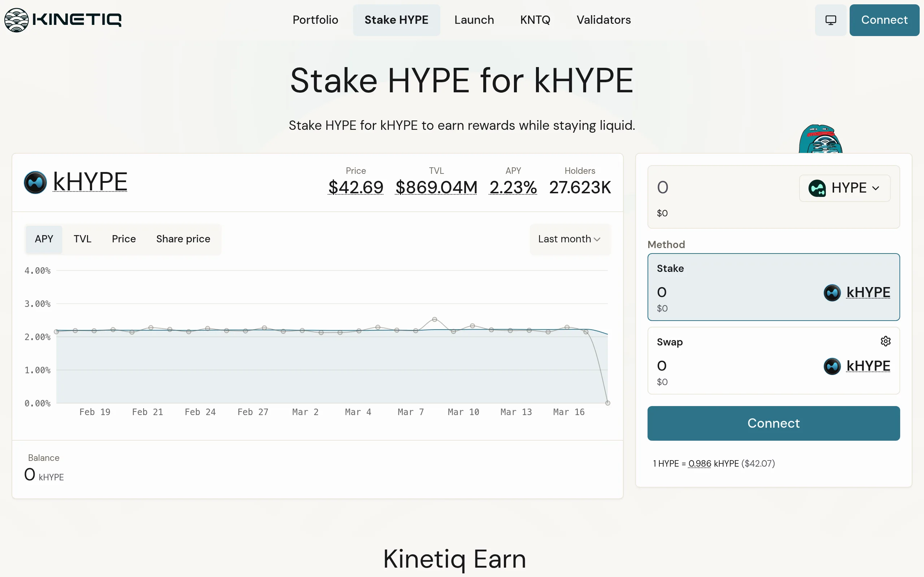
Task: Click the $869.04M TVL figure
Action: click(436, 187)
